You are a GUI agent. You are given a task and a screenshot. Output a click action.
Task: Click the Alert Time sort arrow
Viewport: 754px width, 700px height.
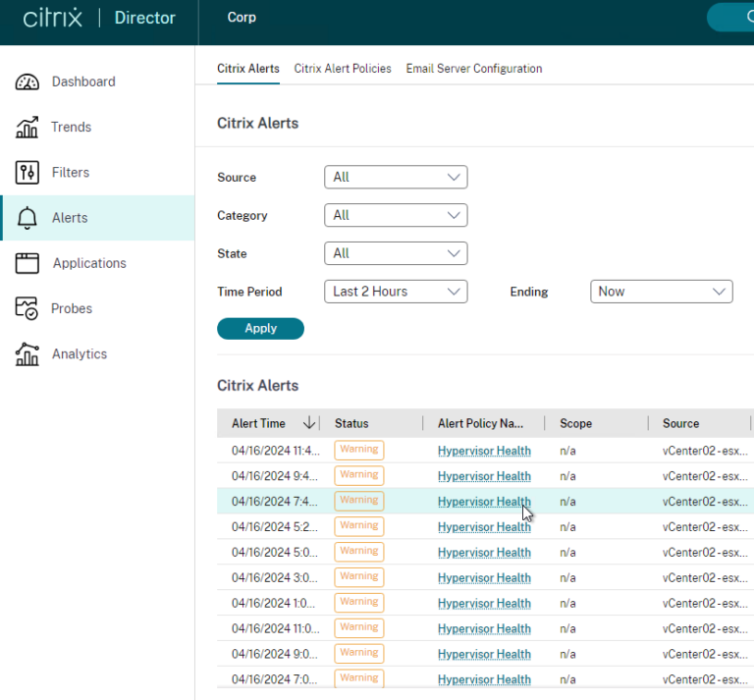(309, 423)
